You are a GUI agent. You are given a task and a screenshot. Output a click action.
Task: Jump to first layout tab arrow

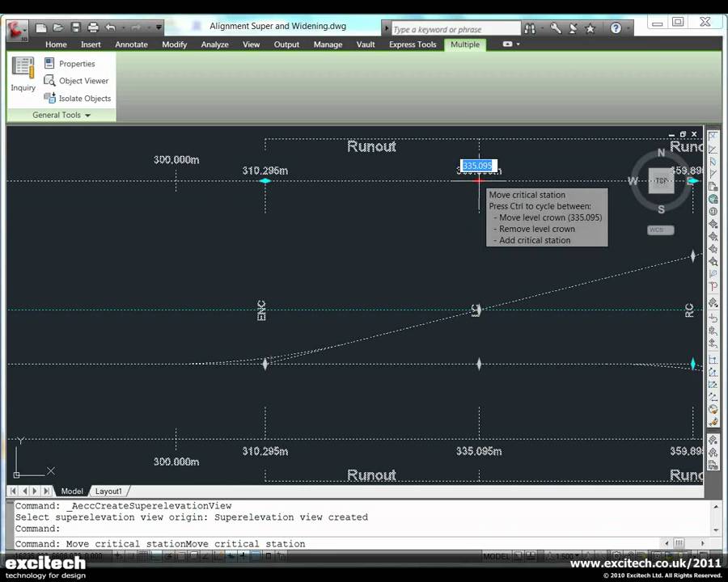(14, 491)
